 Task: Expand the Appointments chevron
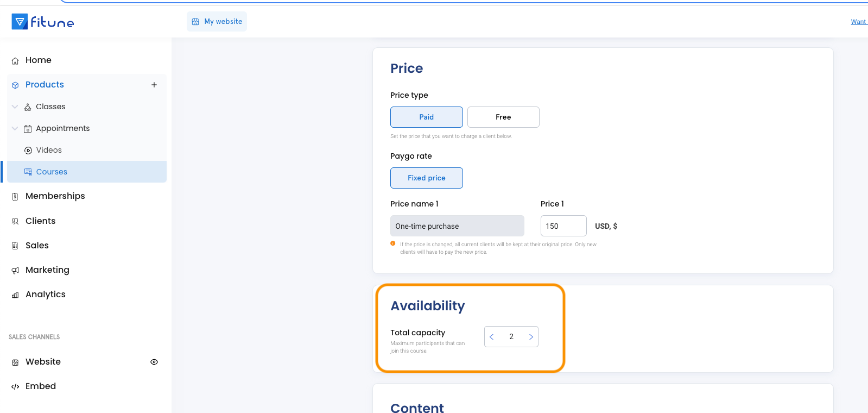pyautogui.click(x=15, y=129)
